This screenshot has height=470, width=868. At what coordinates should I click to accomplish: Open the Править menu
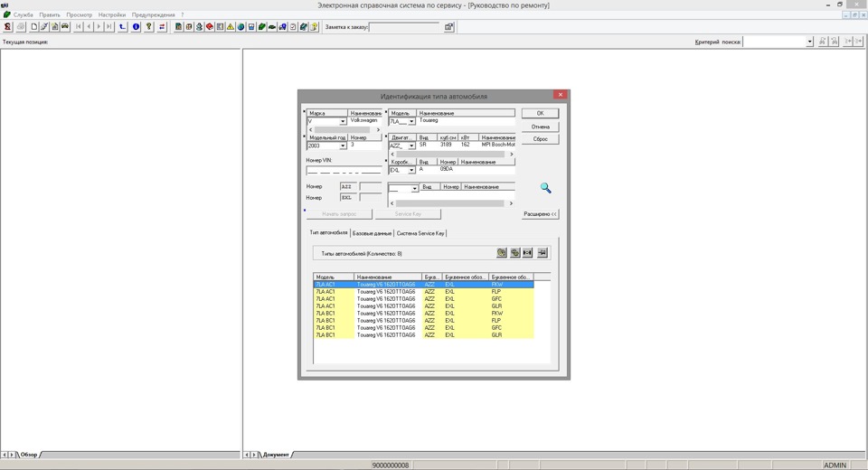pos(50,15)
